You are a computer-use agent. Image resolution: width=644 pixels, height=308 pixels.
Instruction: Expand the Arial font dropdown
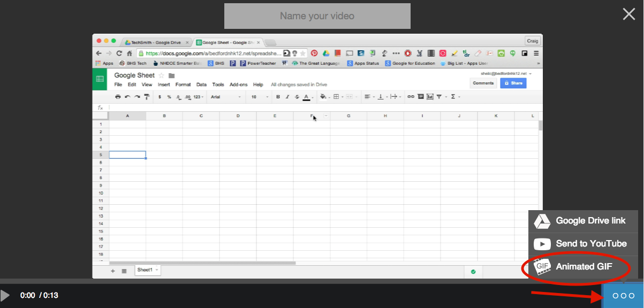pyautogui.click(x=225, y=97)
